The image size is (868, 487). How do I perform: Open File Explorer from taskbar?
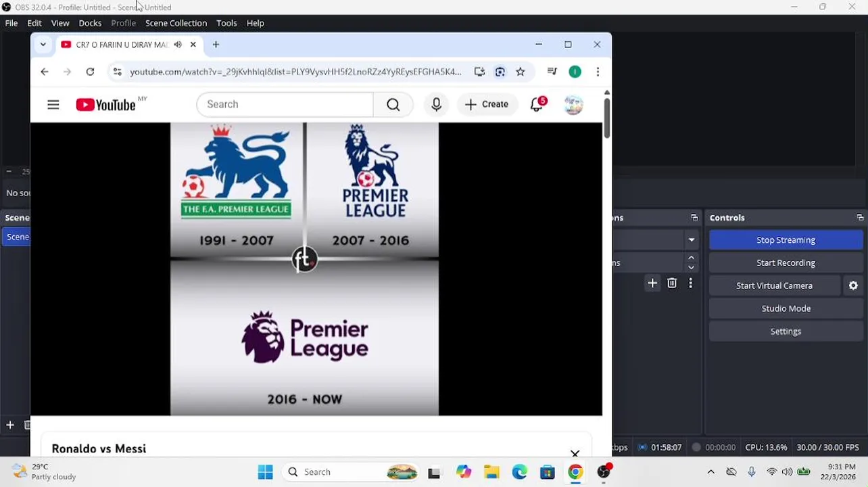click(491, 472)
